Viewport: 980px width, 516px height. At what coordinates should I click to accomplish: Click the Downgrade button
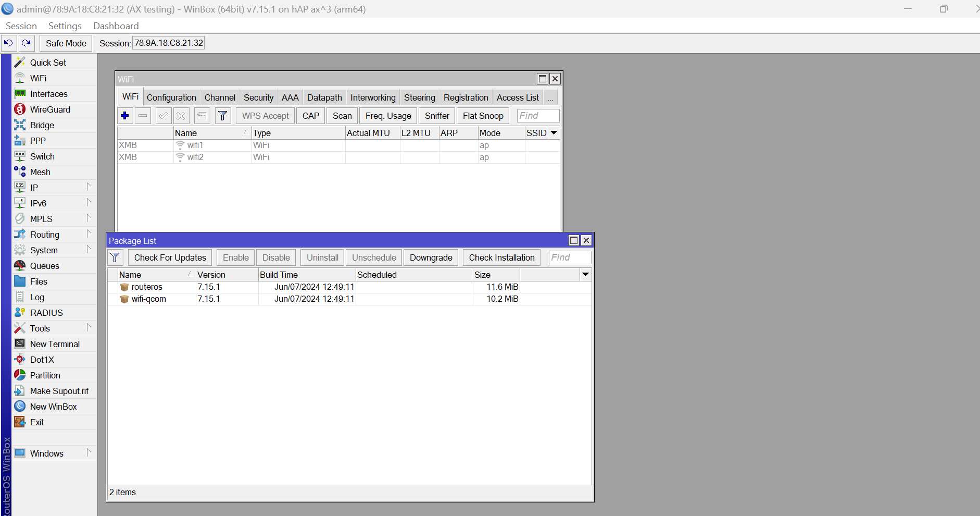(x=431, y=257)
